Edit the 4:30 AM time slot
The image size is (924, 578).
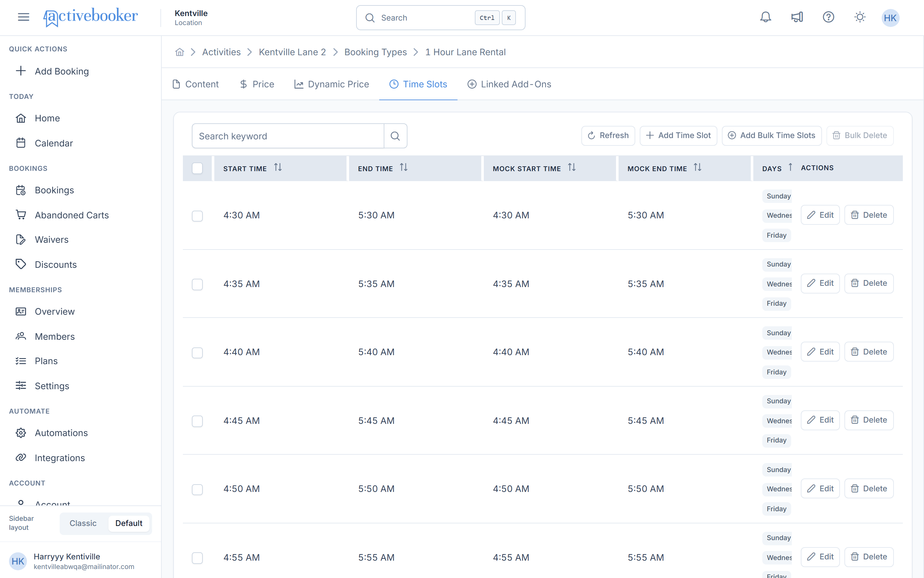pyautogui.click(x=820, y=215)
